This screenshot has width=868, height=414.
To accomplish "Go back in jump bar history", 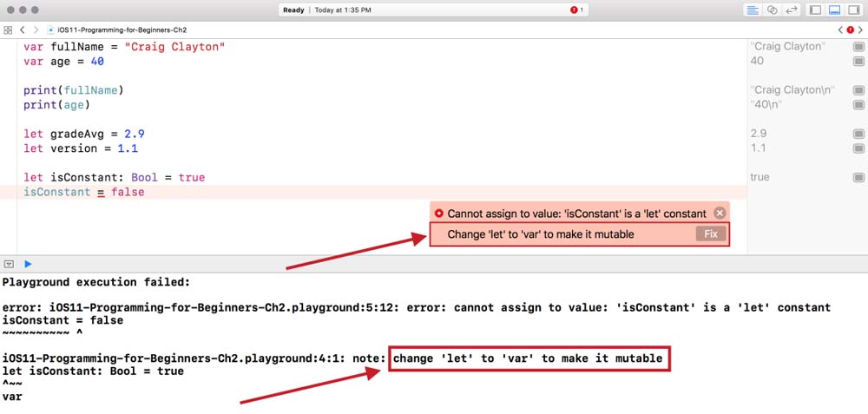I will tap(23, 30).
